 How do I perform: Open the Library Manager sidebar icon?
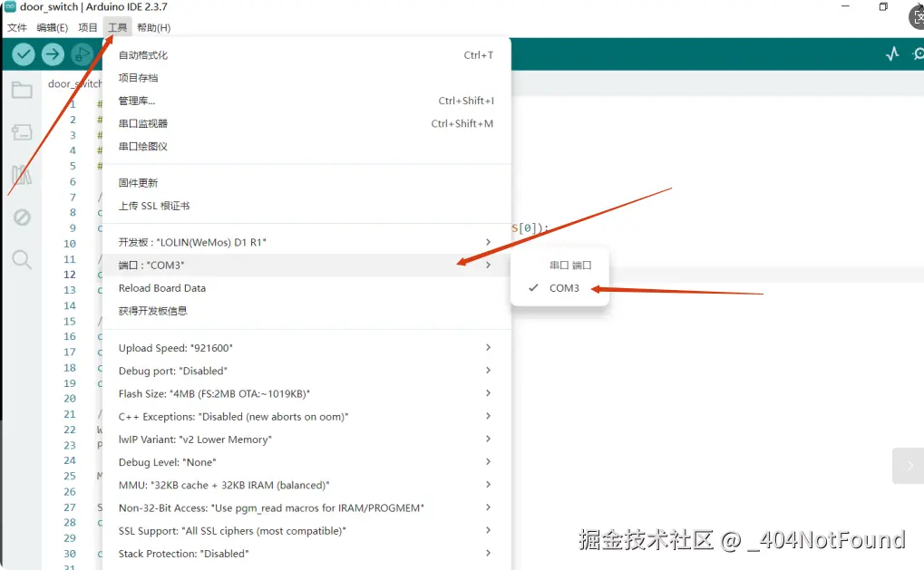(x=22, y=175)
